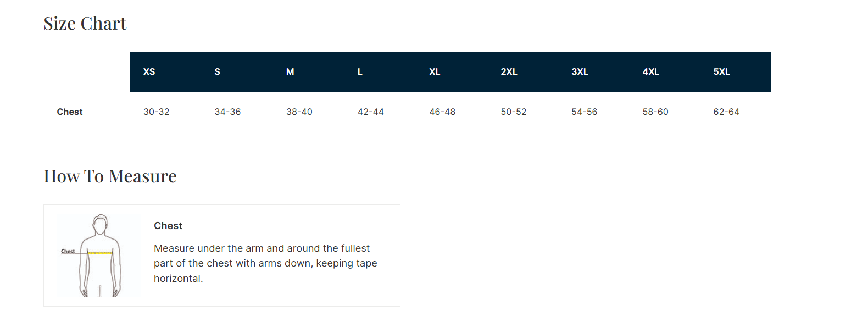868x322 pixels.
Task: Click the Size Chart heading
Action: click(x=85, y=24)
